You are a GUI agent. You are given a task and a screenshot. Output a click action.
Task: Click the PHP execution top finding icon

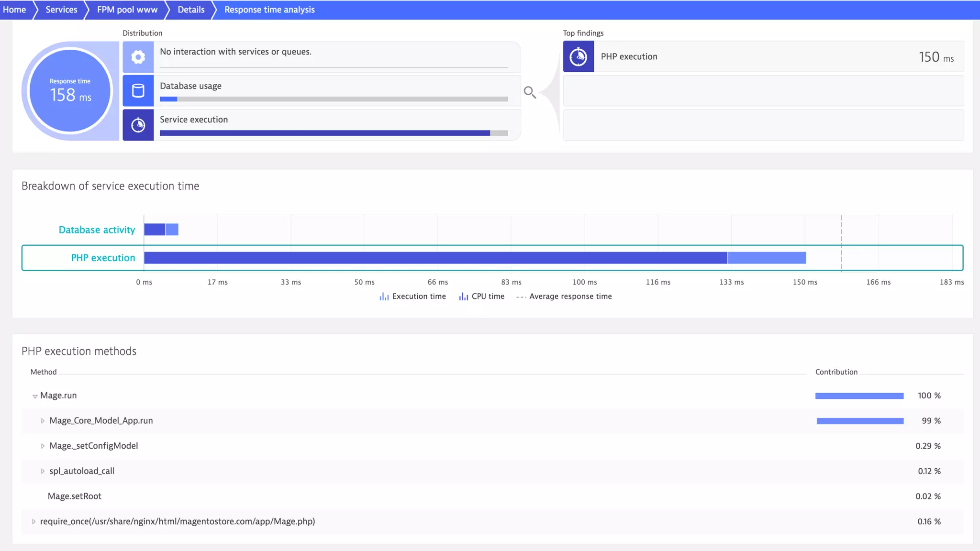[x=578, y=56]
